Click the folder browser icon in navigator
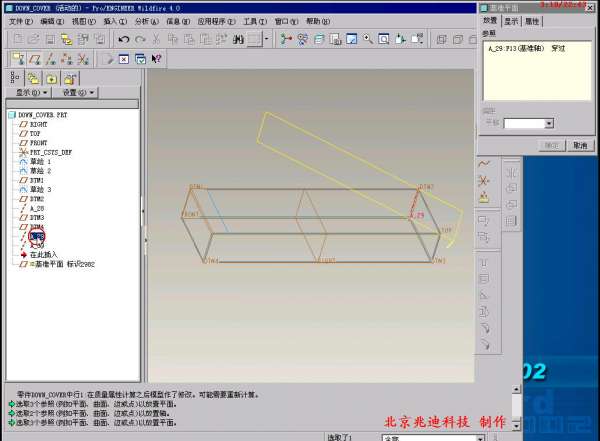This screenshot has height=441, width=600. [x=33, y=77]
